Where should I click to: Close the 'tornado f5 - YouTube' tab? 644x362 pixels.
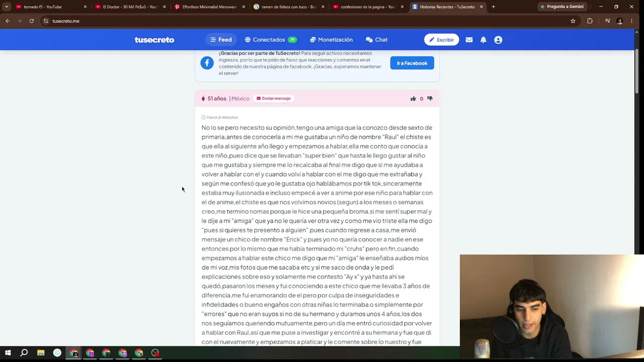pyautogui.click(x=85, y=7)
